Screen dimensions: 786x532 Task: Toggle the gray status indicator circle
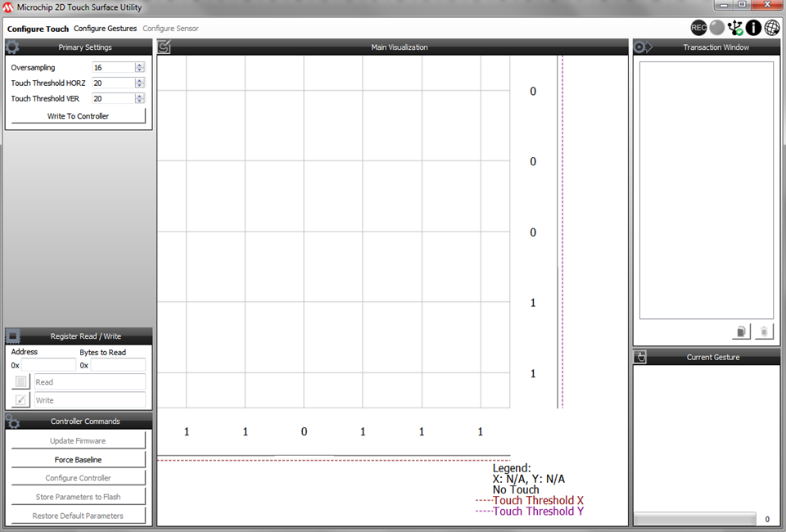[x=716, y=27]
